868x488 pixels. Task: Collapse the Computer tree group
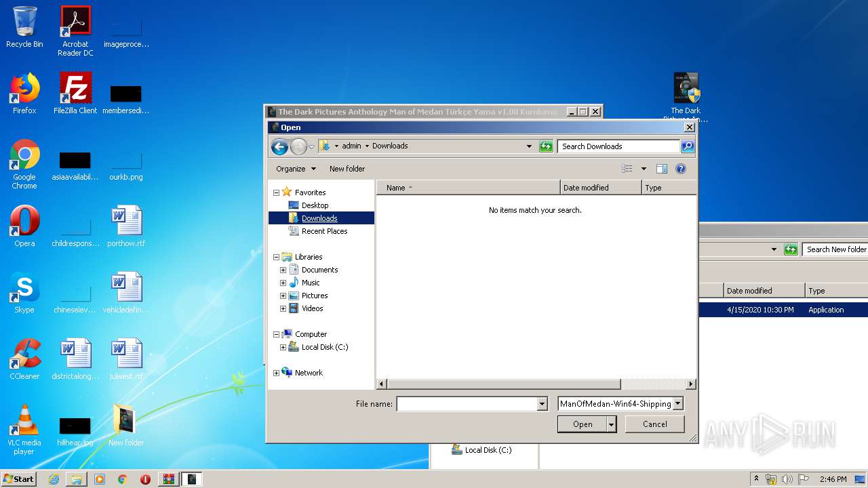[x=276, y=334]
